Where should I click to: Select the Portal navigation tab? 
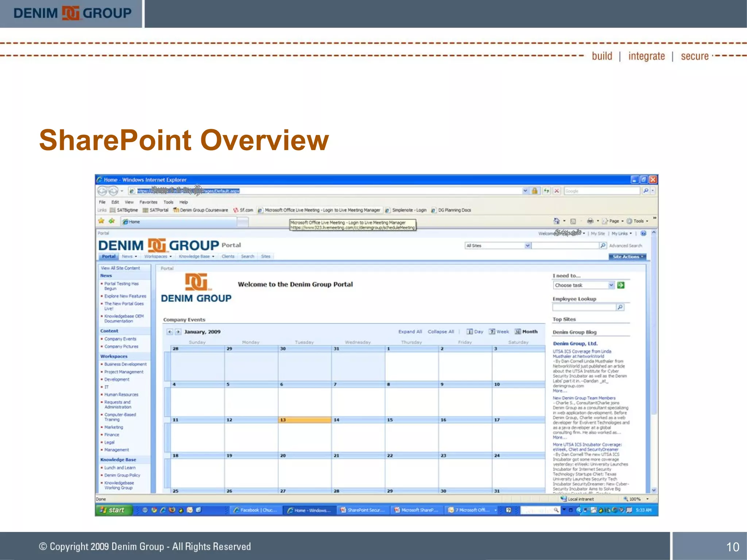pos(109,256)
